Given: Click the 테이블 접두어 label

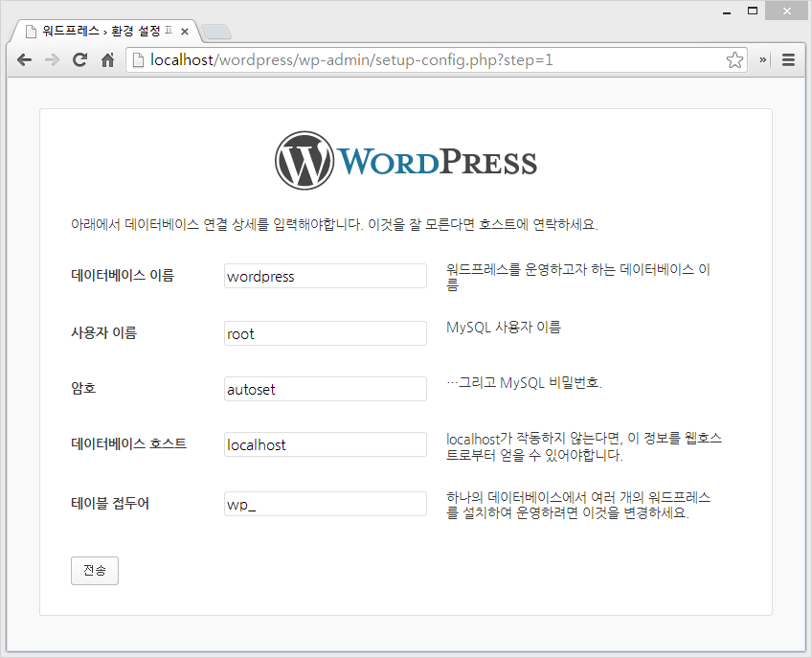Looking at the screenshot, I should [110, 503].
